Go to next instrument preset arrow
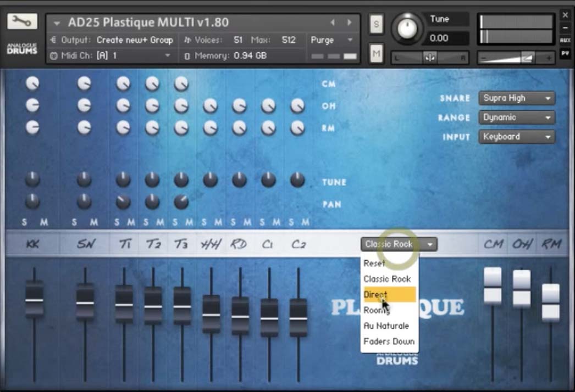Image resolution: width=575 pixels, height=392 pixels. tap(350, 23)
